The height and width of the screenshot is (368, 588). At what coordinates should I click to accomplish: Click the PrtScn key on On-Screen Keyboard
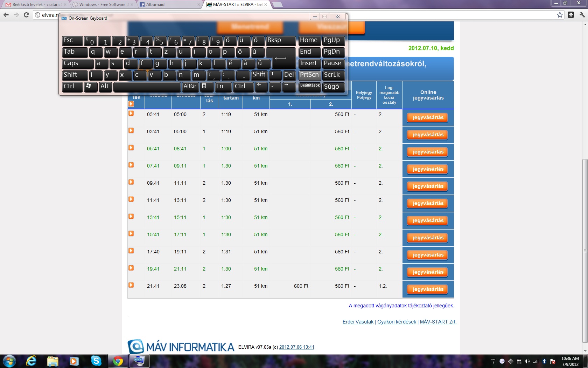(309, 75)
